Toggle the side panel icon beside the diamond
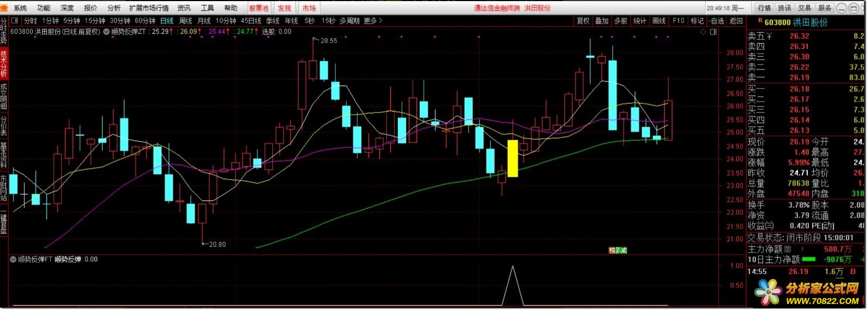 tap(713, 32)
